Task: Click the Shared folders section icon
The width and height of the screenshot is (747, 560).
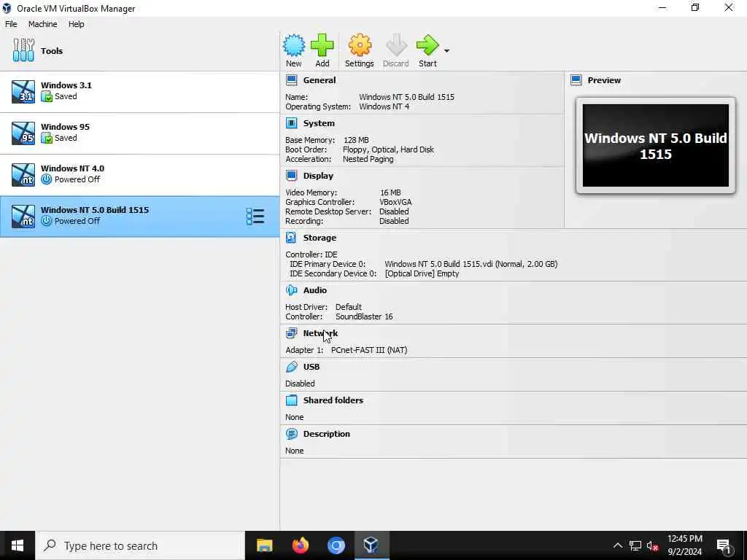Action: click(x=292, y=400)
